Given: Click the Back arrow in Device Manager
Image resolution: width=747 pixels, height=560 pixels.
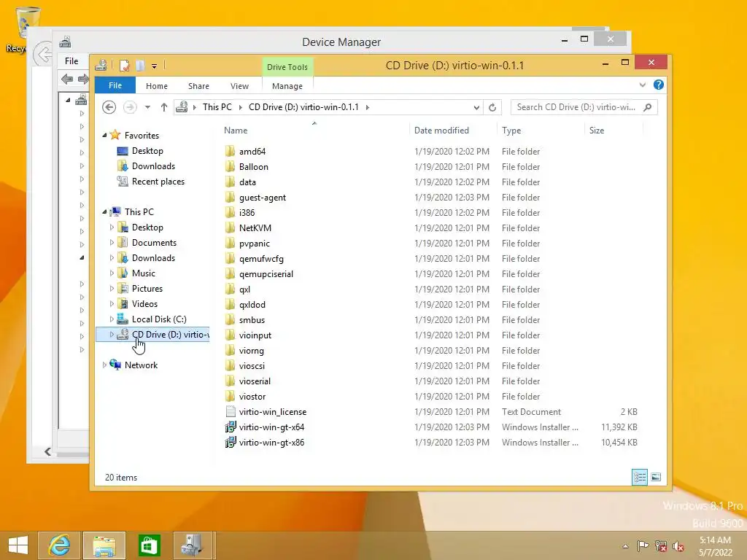Looking at the screenshot, I should coord(67,79).
